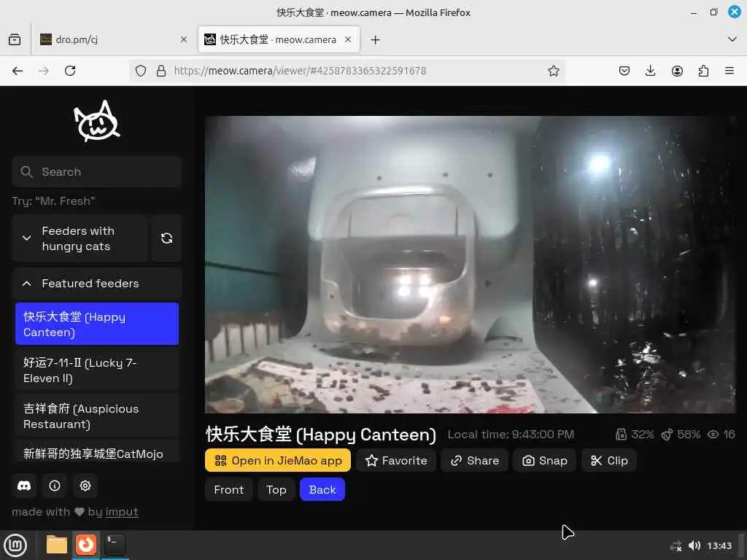Screen dimensions: 747x560
Task: Click the meow.camera cat logo
Action: pyautogui.click(x=97, y=121)
